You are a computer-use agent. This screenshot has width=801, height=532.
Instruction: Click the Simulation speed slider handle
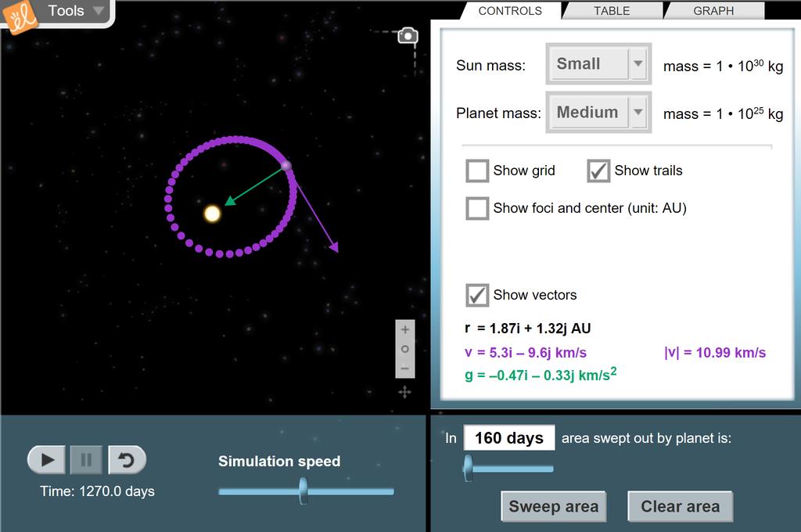303,491
